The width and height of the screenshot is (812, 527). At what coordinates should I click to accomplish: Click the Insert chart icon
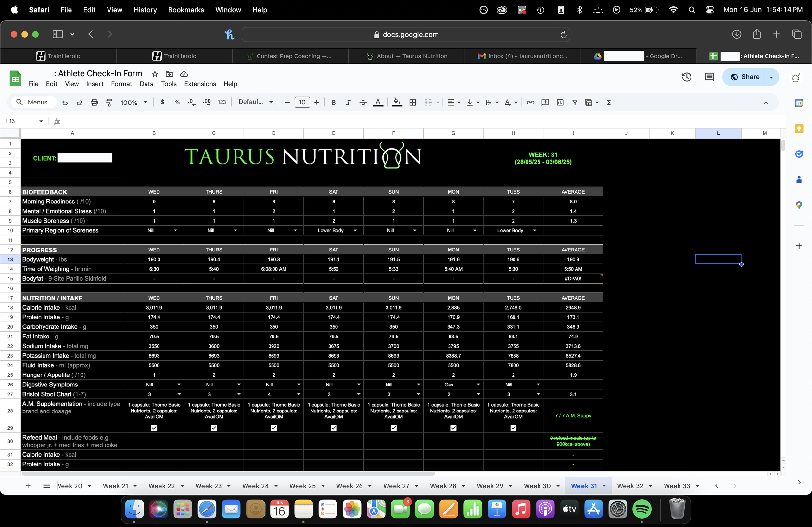click(x=560, y=102)
